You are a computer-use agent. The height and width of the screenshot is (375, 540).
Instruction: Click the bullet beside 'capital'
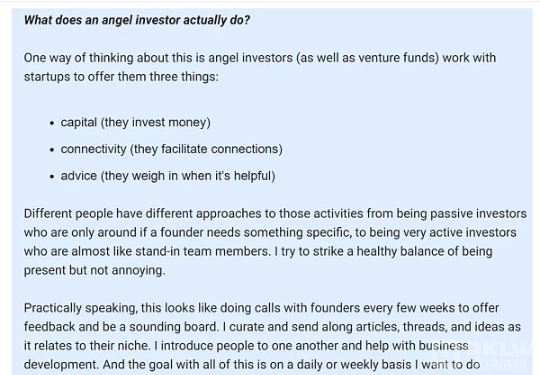[52, 123]
